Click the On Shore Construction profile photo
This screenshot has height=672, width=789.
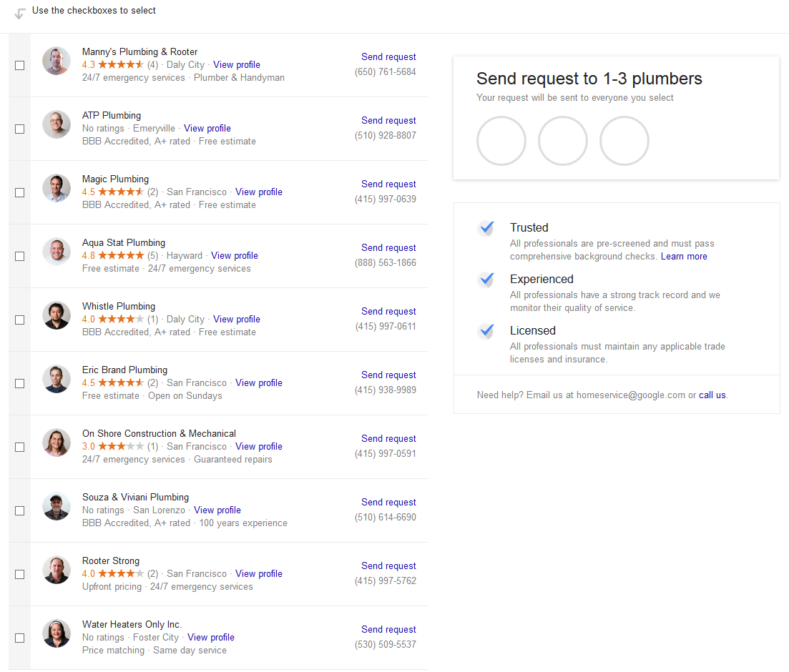pos(57,443)
